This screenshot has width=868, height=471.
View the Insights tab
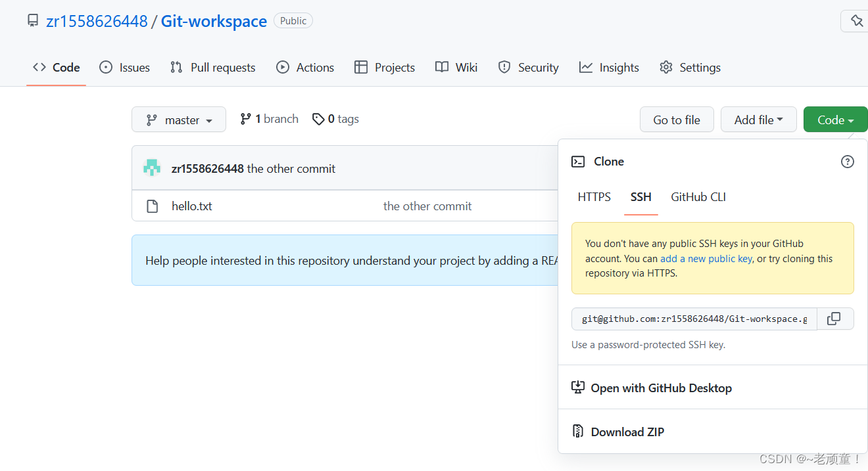pyautogui.click(x=609, y=67)
